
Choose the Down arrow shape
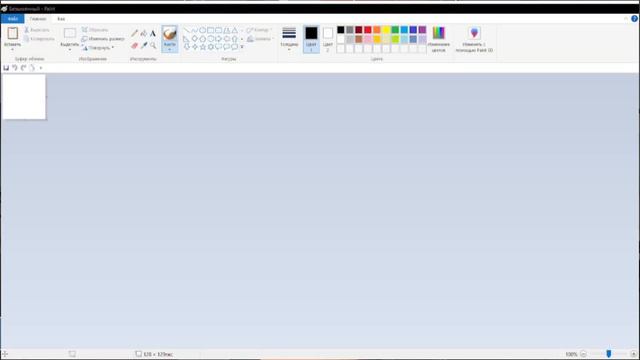187,47
